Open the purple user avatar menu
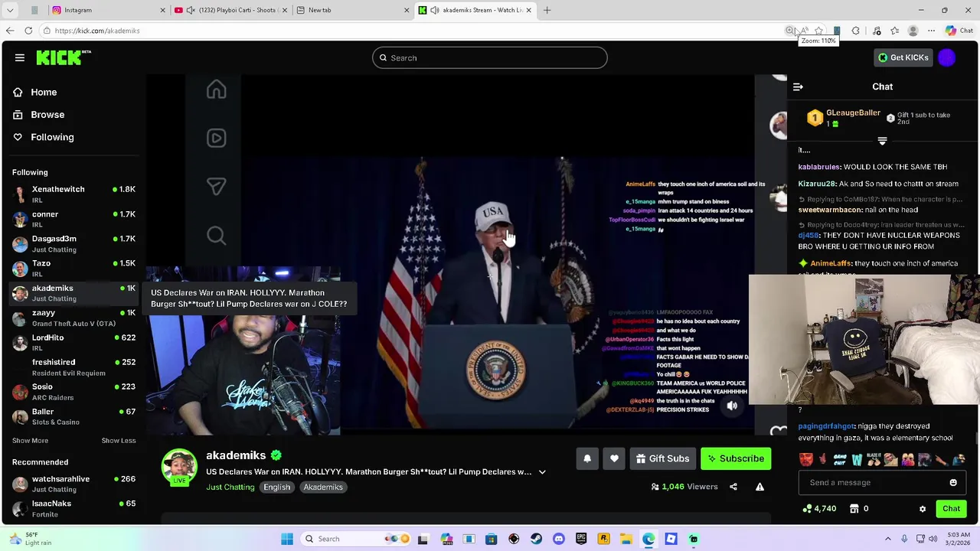This screenshot has width=980, height=551. pos(947,57)
